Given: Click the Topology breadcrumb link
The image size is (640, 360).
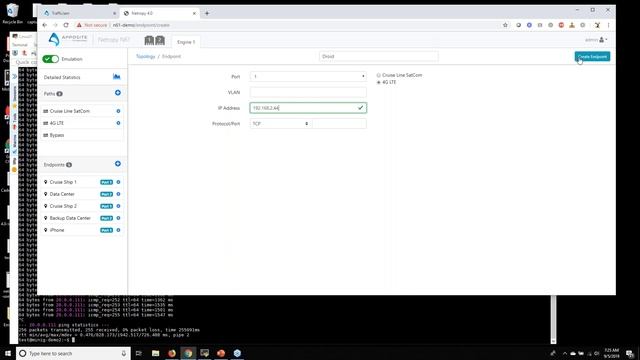Looking at the screenshot, I should point(146,56).
